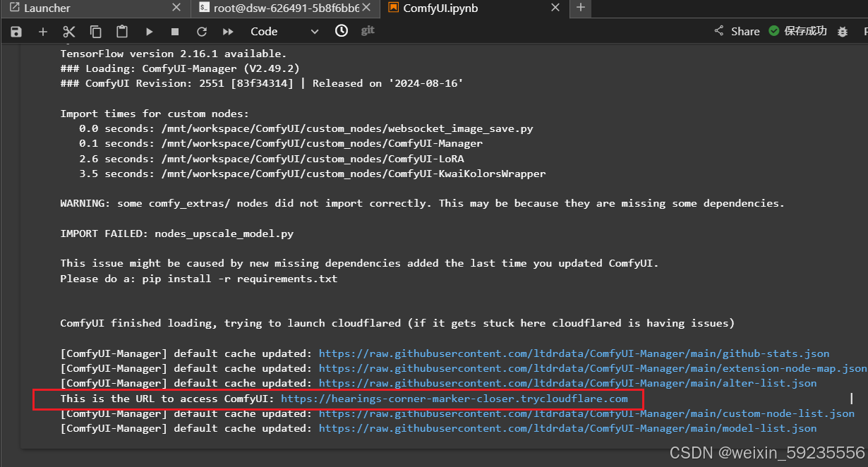Switch to the root@dsw terminal tab
Viewport: 868px width, 467px height.
point(285,8)
